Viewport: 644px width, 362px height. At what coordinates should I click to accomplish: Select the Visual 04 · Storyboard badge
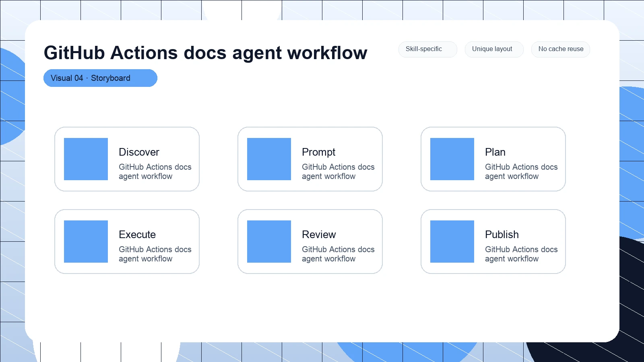[100, 78]
